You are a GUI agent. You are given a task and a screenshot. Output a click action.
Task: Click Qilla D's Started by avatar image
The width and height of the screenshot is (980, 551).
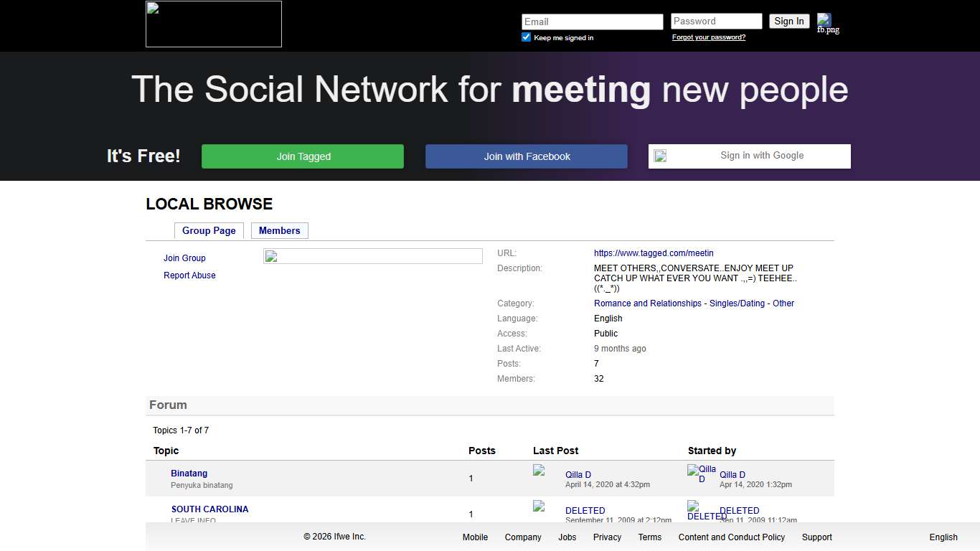(702, 474)
